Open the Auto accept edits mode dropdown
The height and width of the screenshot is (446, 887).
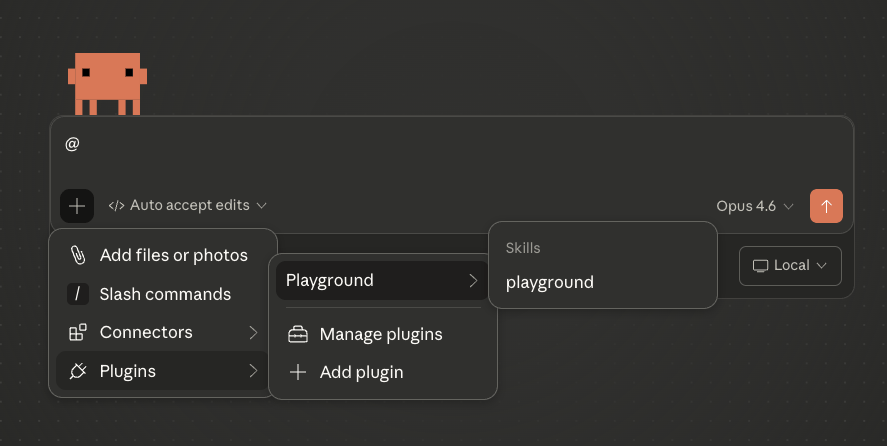click(x=188, y=206)
